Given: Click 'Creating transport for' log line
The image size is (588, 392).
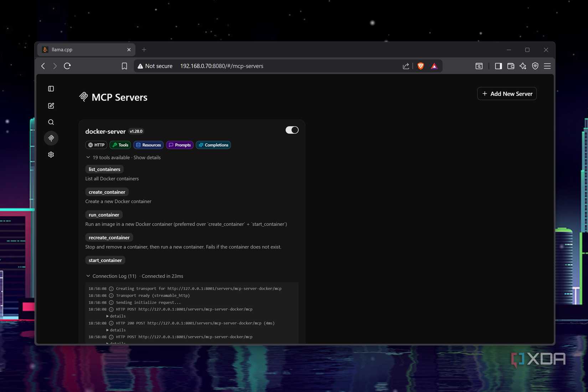Looking at the screenshot, I should [198, 289].
